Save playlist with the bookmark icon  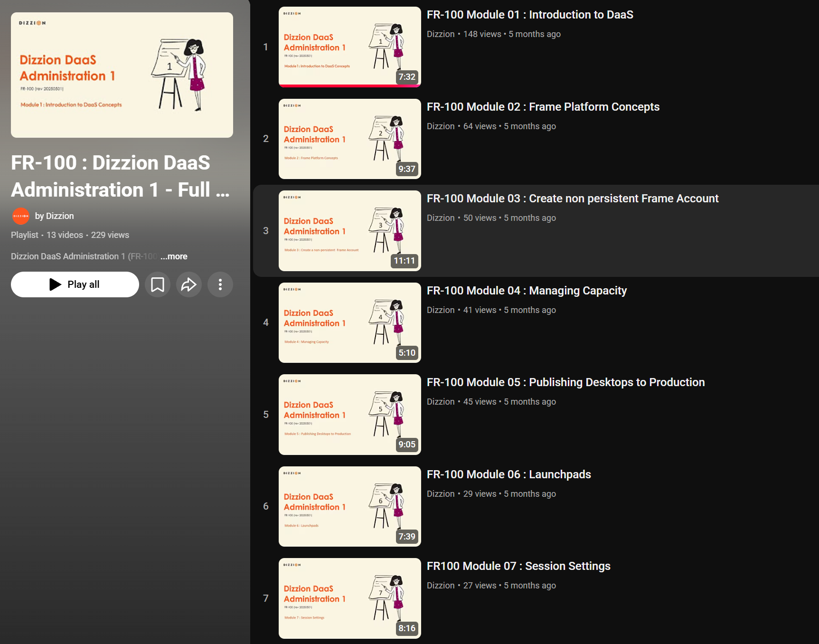158,284
